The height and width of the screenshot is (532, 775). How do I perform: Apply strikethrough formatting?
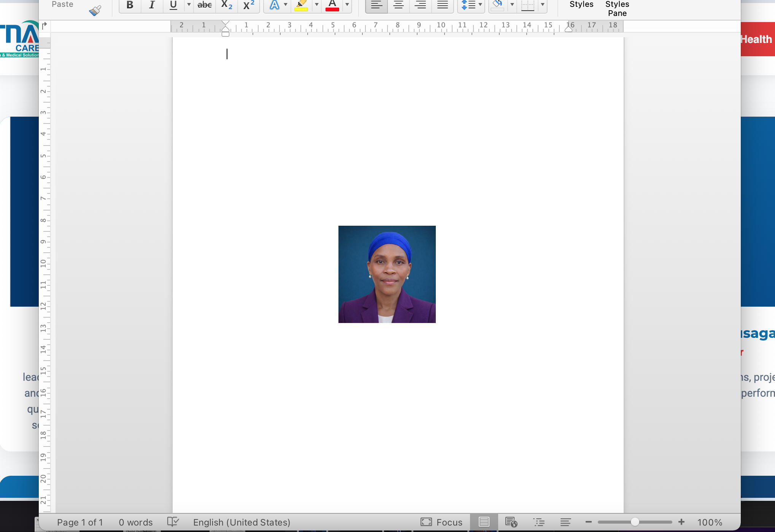point(205,5)
